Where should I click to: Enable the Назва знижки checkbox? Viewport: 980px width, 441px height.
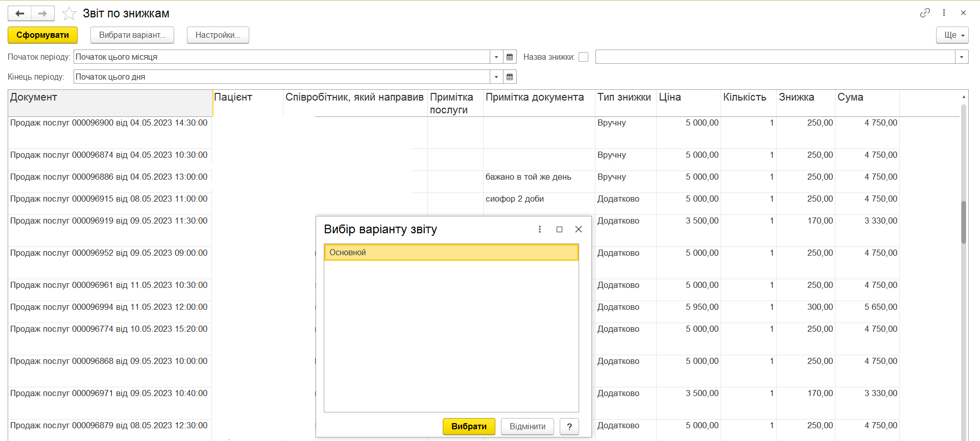pos(584,57)
